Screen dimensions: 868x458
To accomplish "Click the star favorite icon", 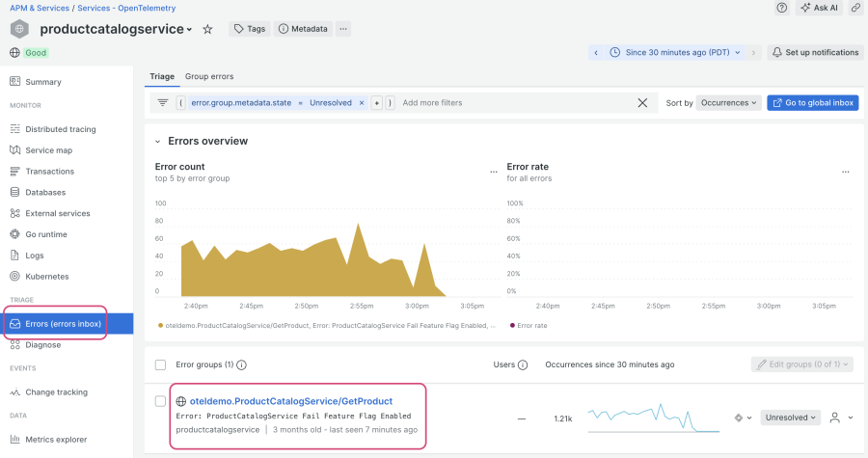I will click(x=207, y=29).
